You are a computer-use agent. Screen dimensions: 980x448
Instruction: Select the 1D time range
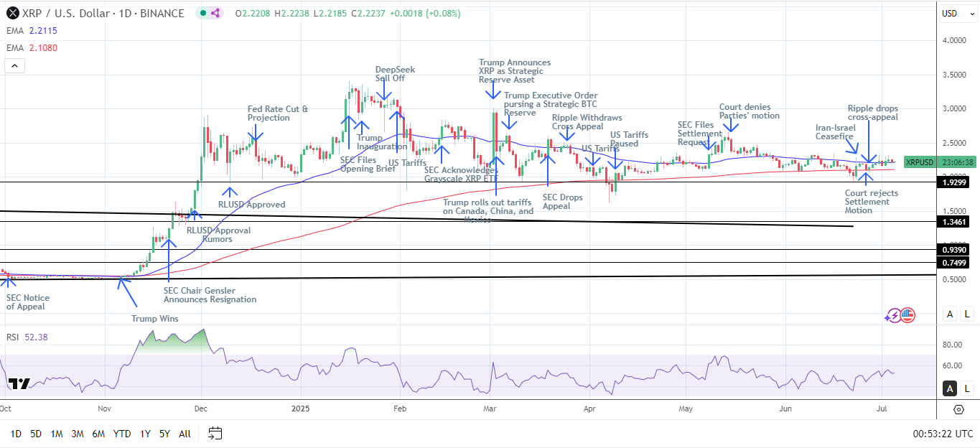pyautogui.click(x=16, y=434)
